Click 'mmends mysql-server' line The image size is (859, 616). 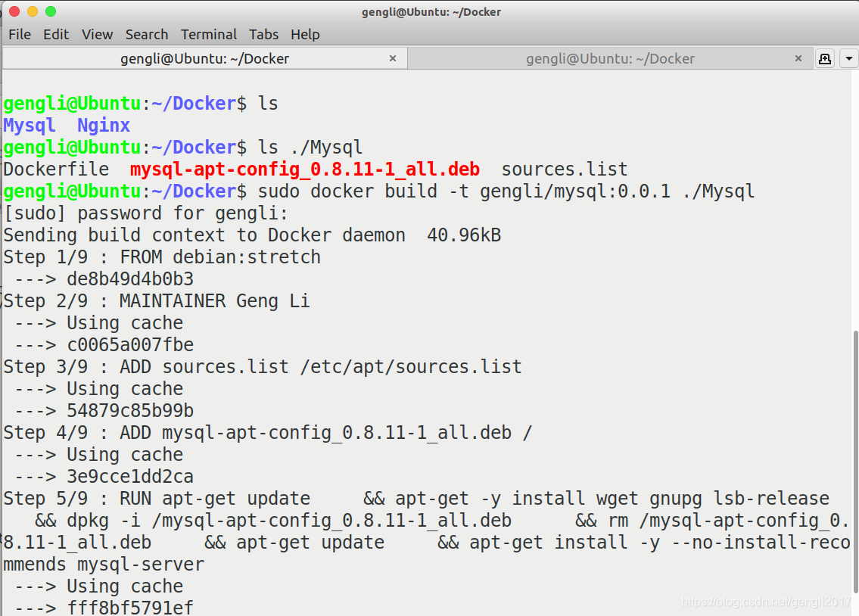(104, 564)
